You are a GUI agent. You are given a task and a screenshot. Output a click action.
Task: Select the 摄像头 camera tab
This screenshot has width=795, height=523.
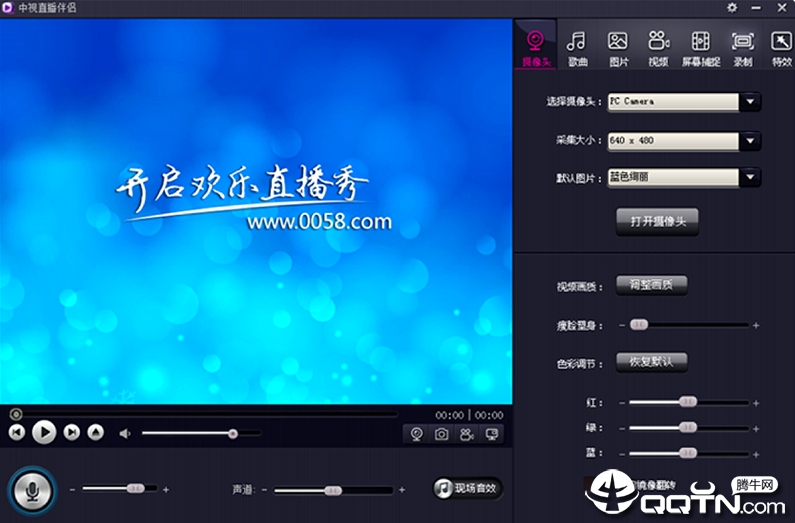(x=535, y=48)
